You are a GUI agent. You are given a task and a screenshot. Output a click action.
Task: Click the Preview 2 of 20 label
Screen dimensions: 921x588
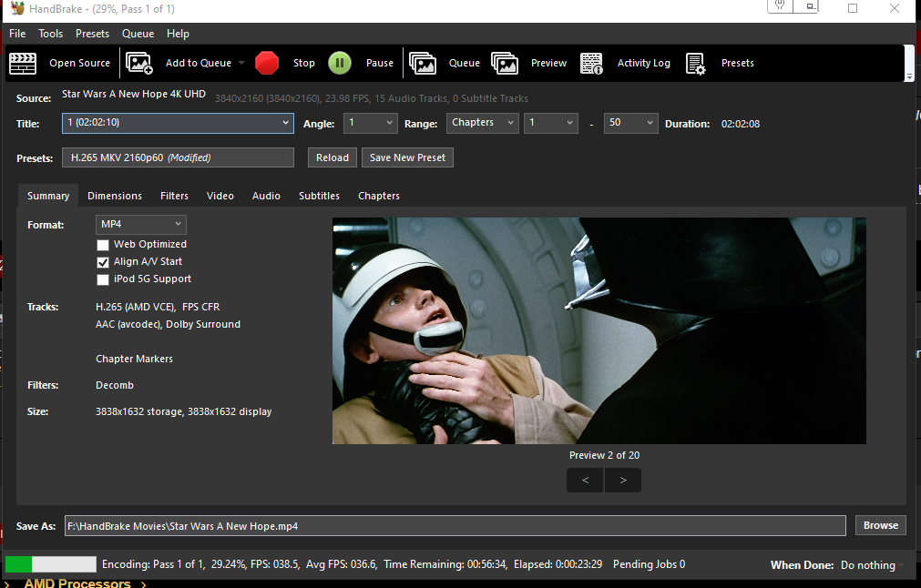(604, 455)
